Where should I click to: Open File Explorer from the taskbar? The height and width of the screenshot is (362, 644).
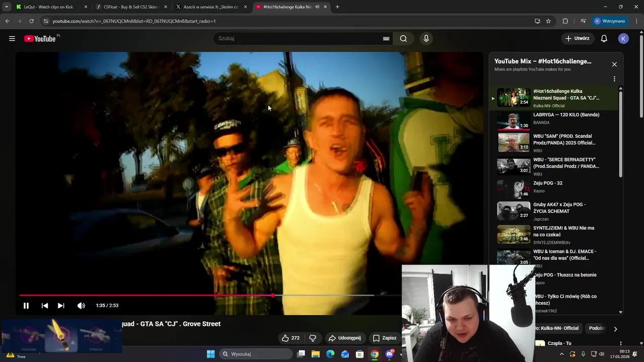[x=315, y=354]
